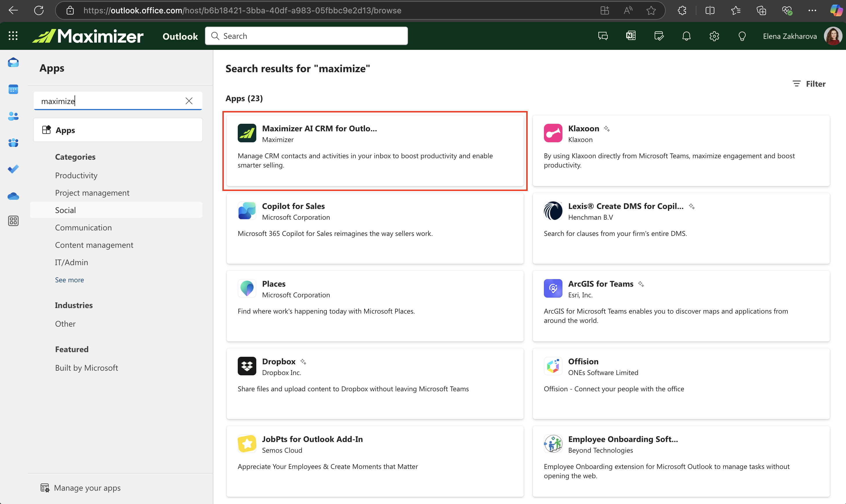Open Manage your apps
The image size is (846, 504).
[81, 488]
